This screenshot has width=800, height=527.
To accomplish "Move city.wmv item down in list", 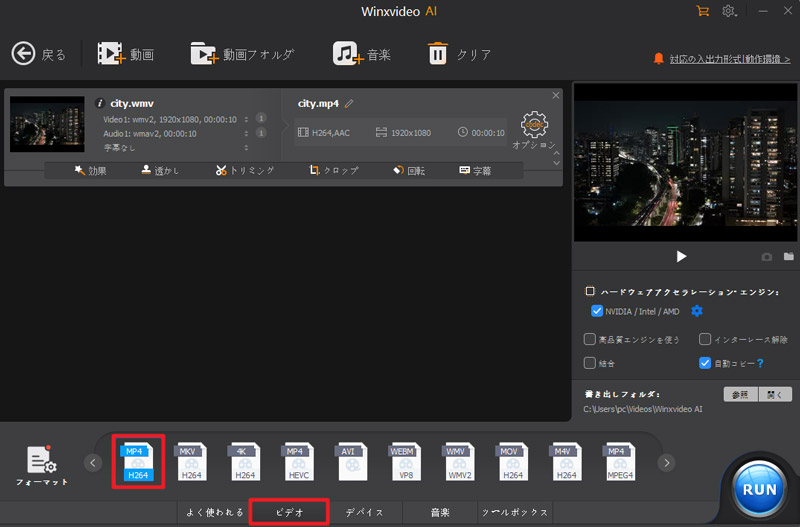I will (x=557, y=163).
